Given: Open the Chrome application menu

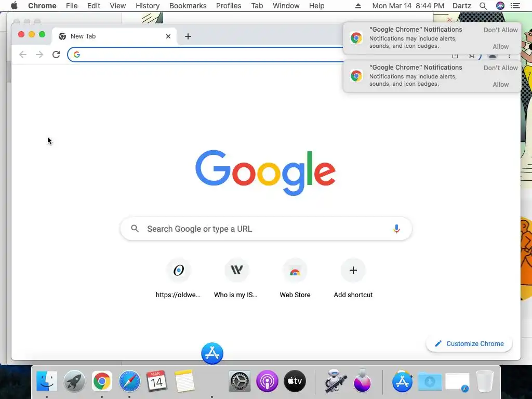Looking at the screenshot, I should point(42,6).
